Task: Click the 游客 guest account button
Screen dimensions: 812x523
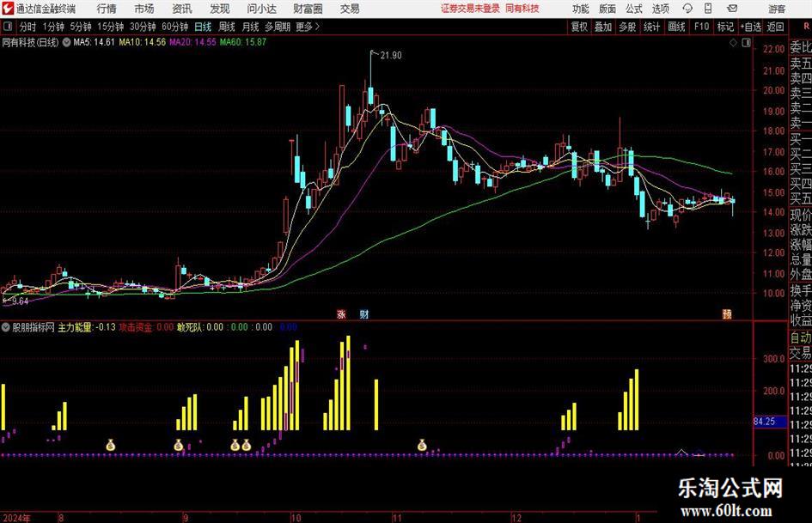Action: point(777,9)
